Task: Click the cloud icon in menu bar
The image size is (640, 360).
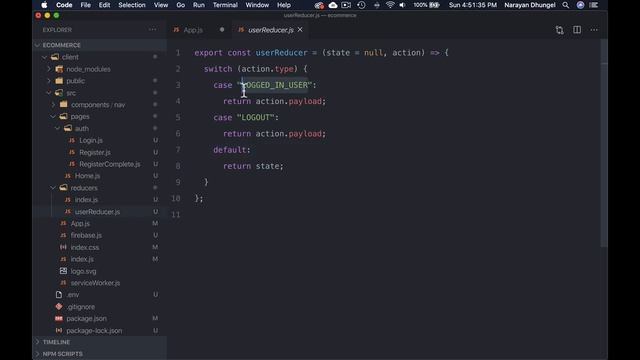Action: click(333, 5)
